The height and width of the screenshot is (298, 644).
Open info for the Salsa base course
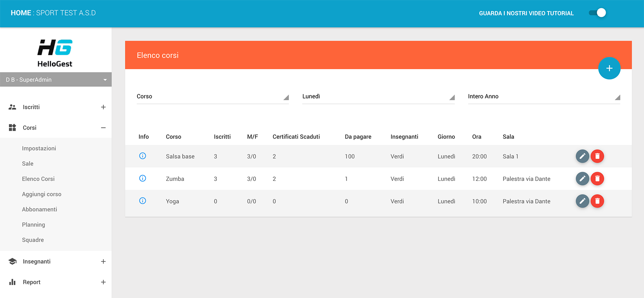(x=142, y=156)
